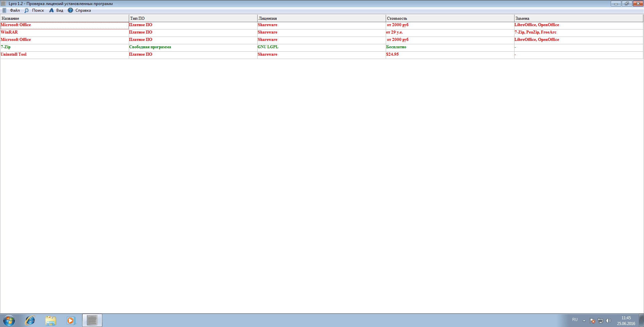Select the Uninstall Tool row
The width and height of the screenshot is (644, 327).
[322, 55]
